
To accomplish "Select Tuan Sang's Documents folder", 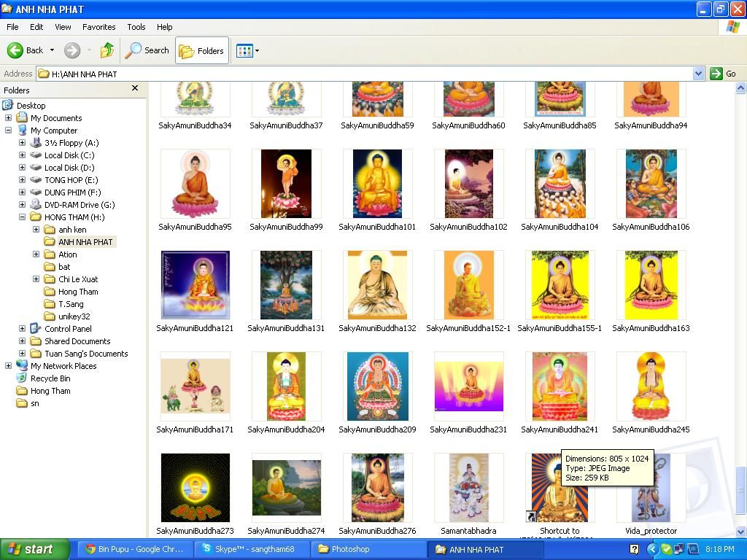I will [86, 354].
